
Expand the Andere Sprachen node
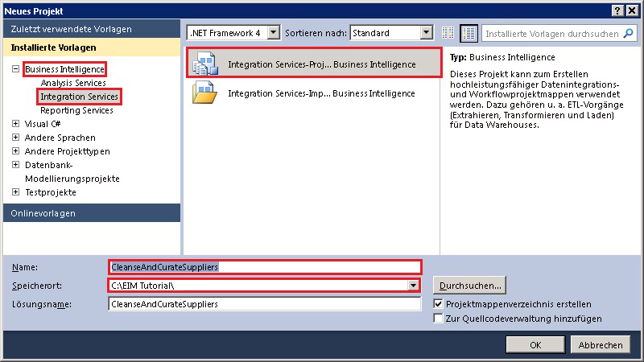[15, 137]
